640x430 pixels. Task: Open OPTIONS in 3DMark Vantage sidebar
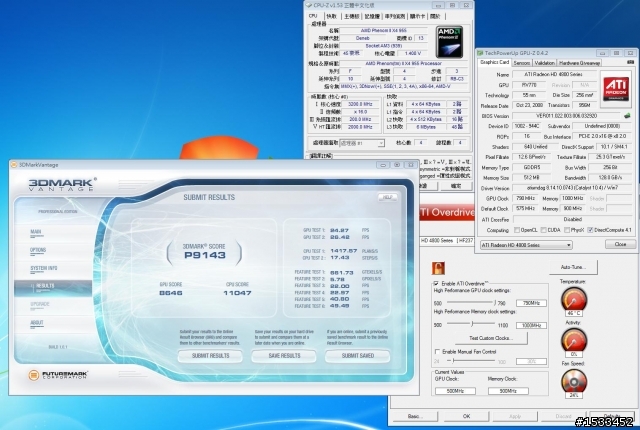click(x=38, y=250)
